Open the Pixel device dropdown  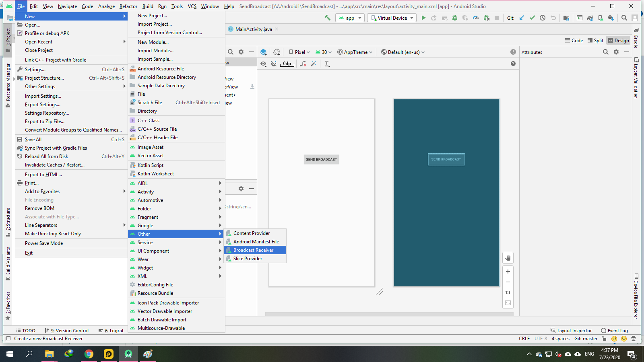coord(299,52)
